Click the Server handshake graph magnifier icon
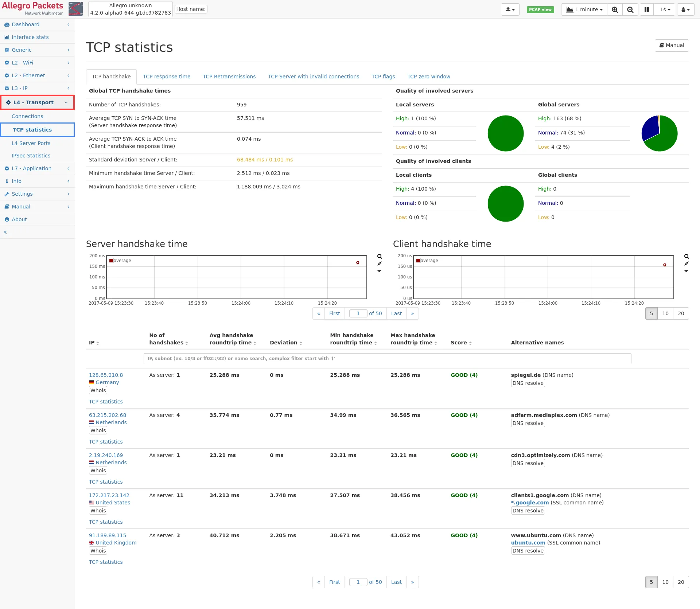This screenshot has height=609, width=700. click(380, 256)
